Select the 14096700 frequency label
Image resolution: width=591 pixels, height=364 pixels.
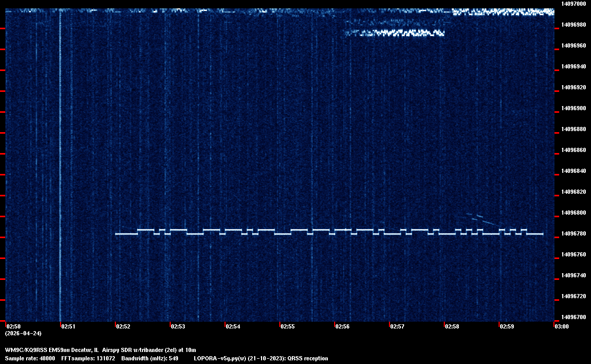tap(573, 317)
